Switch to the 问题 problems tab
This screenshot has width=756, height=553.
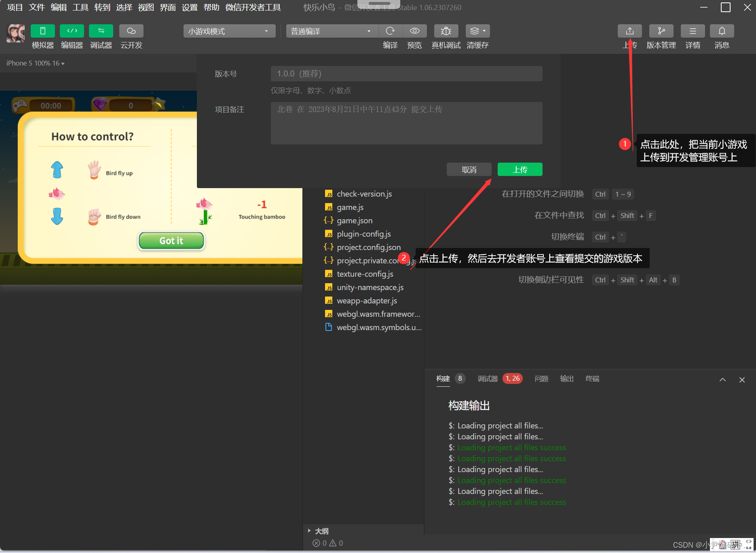(541, 379)
